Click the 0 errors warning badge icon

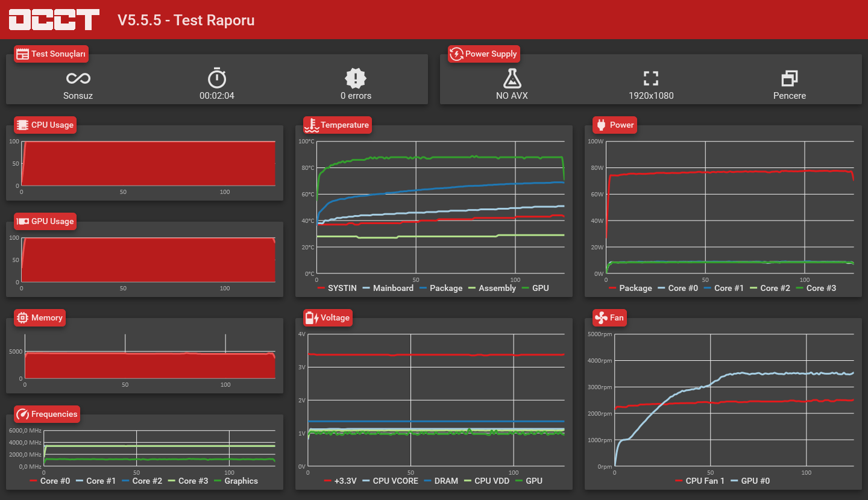pos(356,78)
